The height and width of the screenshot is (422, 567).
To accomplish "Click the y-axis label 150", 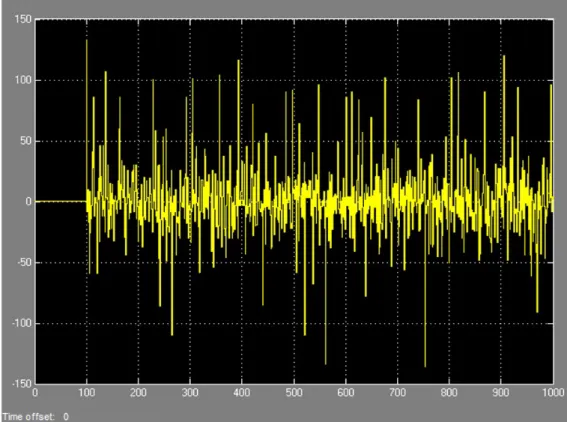I will 23,20.
